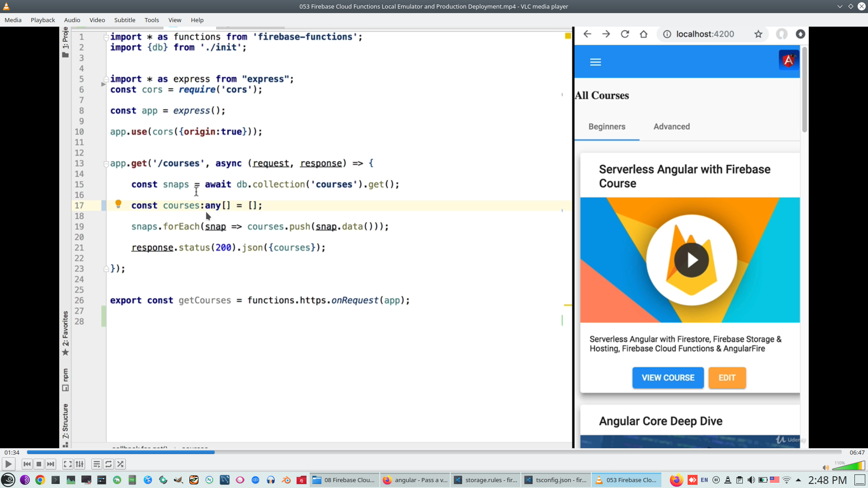
Task: Toggle the playlist view button
Action: [96, 464]
